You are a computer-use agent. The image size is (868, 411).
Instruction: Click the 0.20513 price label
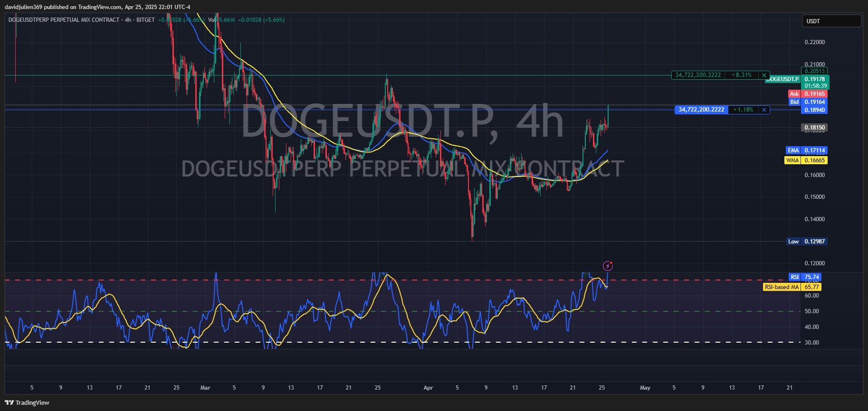[814, 71]
